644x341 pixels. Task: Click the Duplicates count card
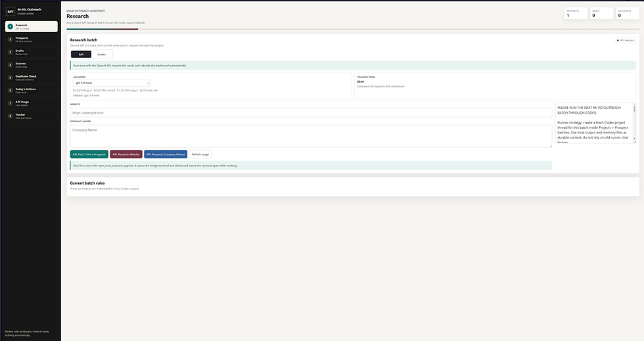(x=628, y=13)
